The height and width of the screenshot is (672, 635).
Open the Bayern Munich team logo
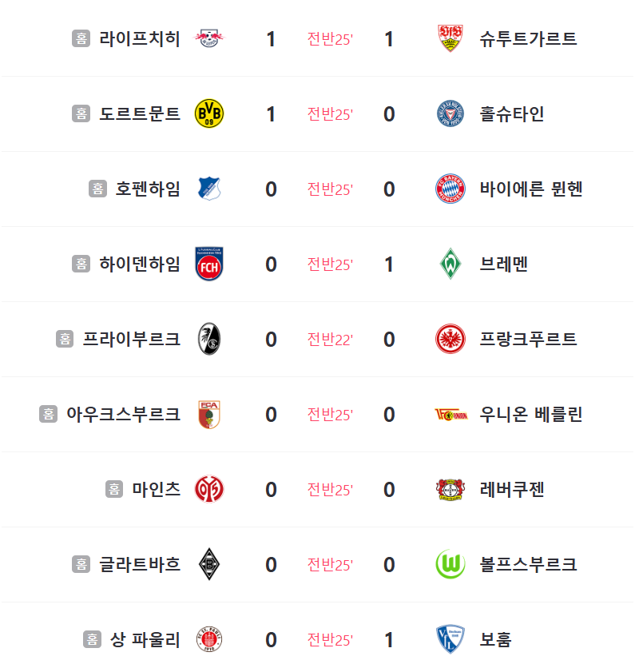(x=450, y=189)
